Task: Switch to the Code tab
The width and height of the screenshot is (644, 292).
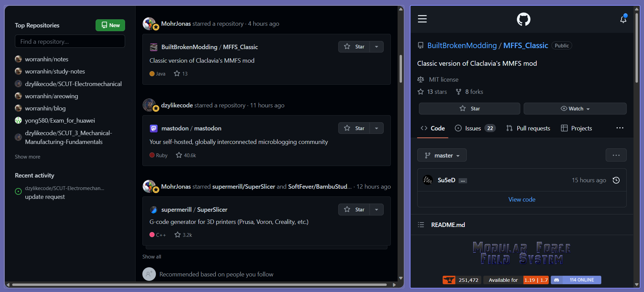Action: click(x=433, y=128)
